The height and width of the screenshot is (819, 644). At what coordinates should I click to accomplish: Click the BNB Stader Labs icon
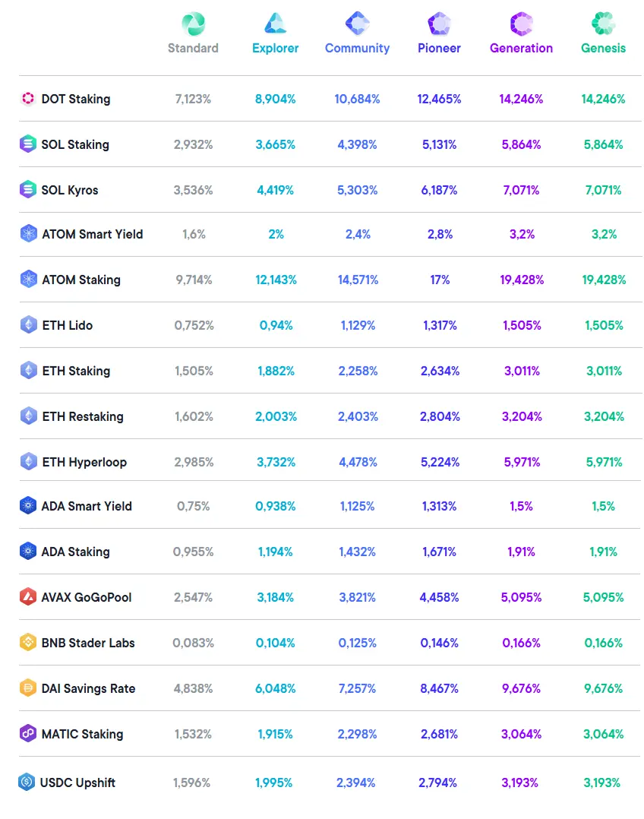tap(28, 643)
